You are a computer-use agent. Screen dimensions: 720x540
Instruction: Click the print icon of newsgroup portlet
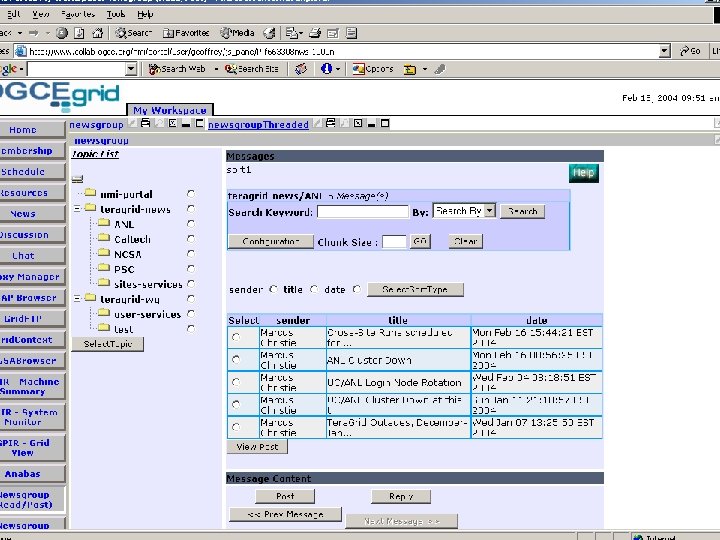point(146,123)
